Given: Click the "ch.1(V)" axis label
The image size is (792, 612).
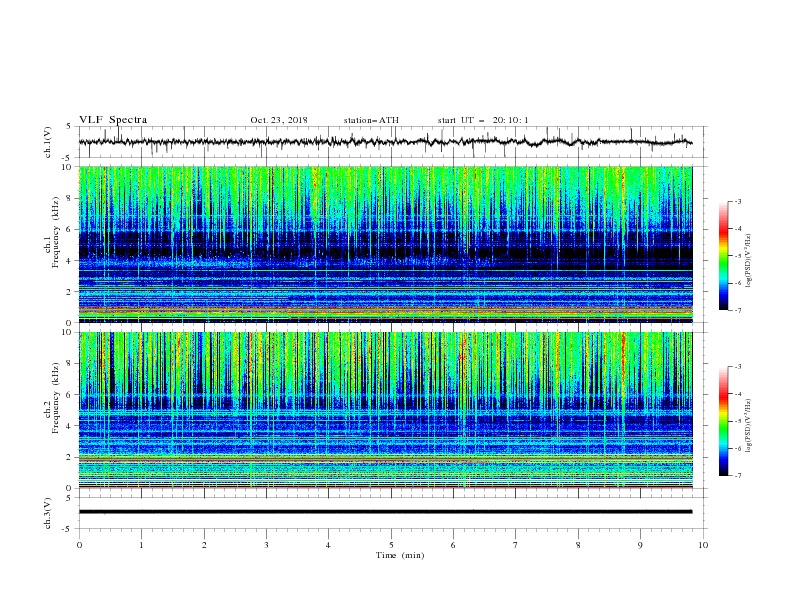Looking at the screenshot, I should tap(48, 142).
